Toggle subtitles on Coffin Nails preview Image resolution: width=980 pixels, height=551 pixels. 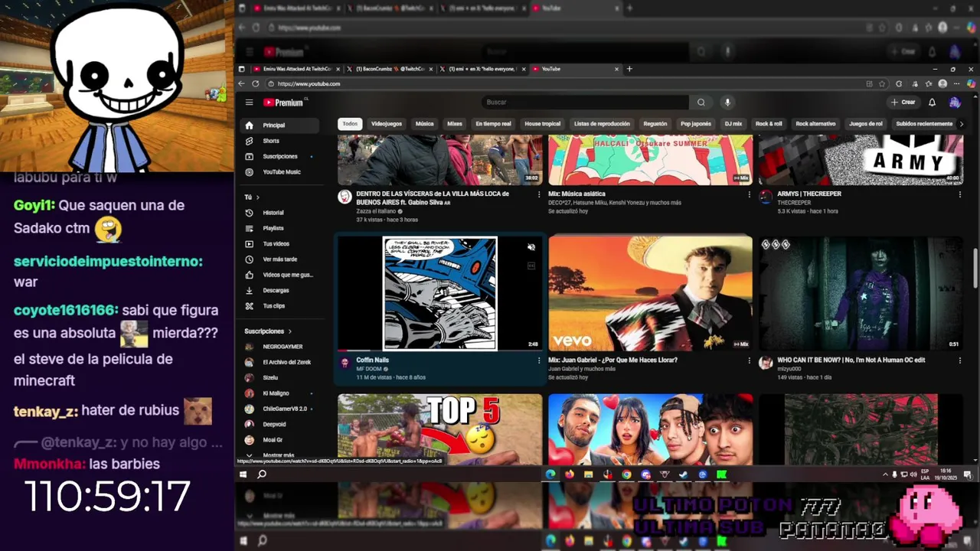tap(531, 266)
